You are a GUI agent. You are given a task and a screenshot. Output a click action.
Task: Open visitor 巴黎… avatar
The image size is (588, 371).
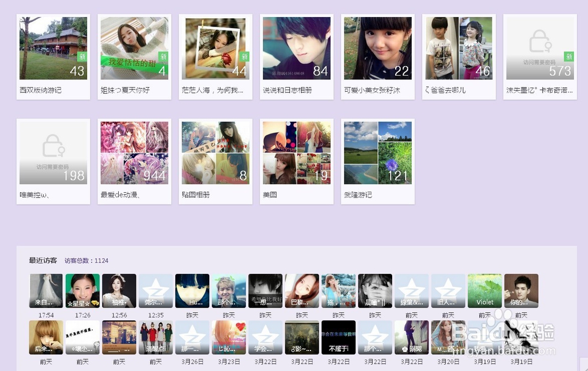302,290
